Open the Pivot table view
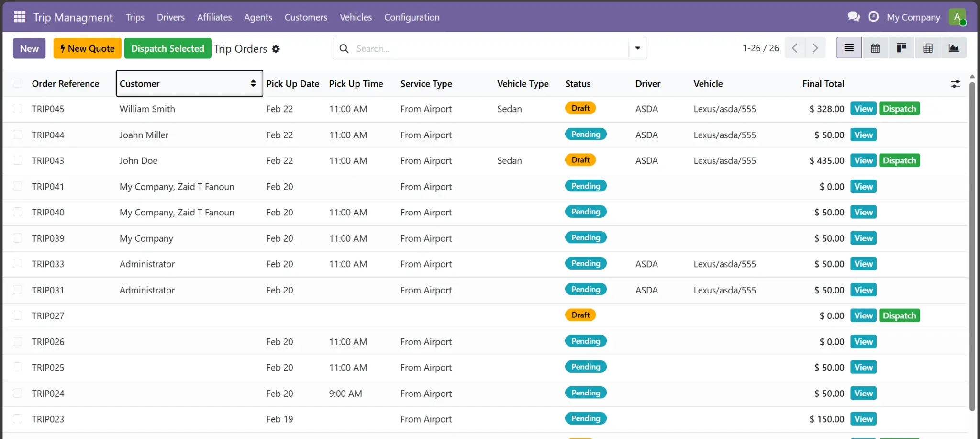The height and width of the screenshot is (439, 980). click(928, 48)
